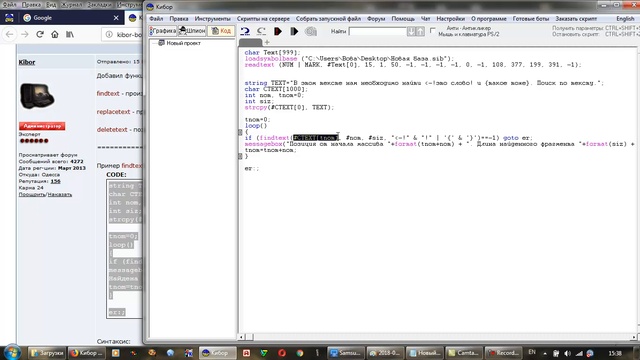Open Загрузки folder in the taskbar
Viewport: 640px width, 360px height.
pyautogui.click(x=47, y=353)
